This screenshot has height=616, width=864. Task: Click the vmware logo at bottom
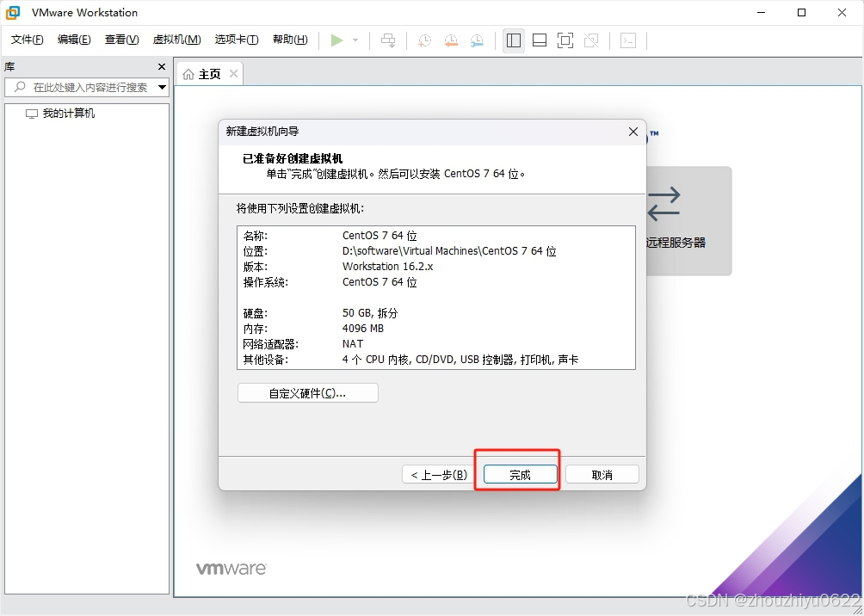coord(231,569)
